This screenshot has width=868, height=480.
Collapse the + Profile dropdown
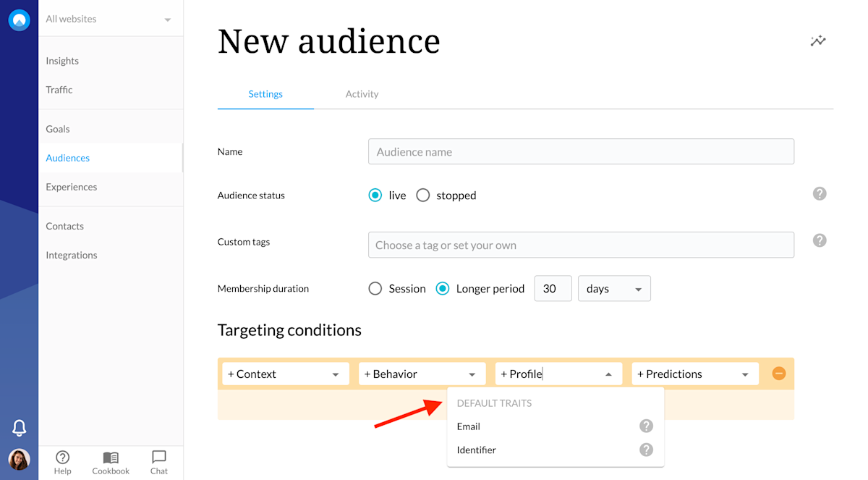(x=558, y=374)
